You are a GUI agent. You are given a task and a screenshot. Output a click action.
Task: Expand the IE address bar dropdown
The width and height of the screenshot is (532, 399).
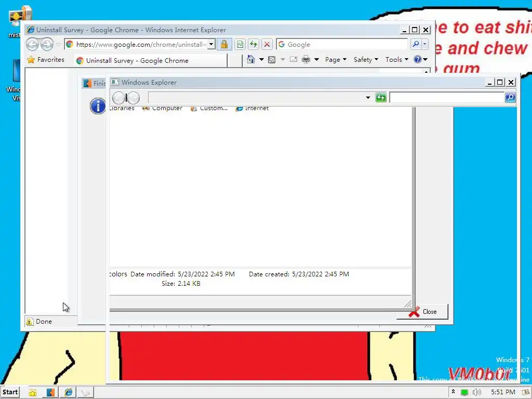(x=211, y=44)
